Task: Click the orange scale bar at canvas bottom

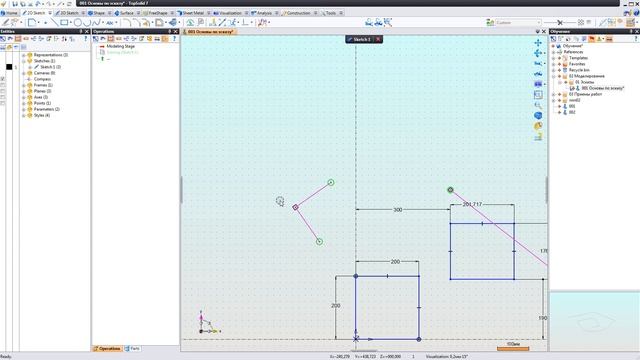Action: (513, 349)
